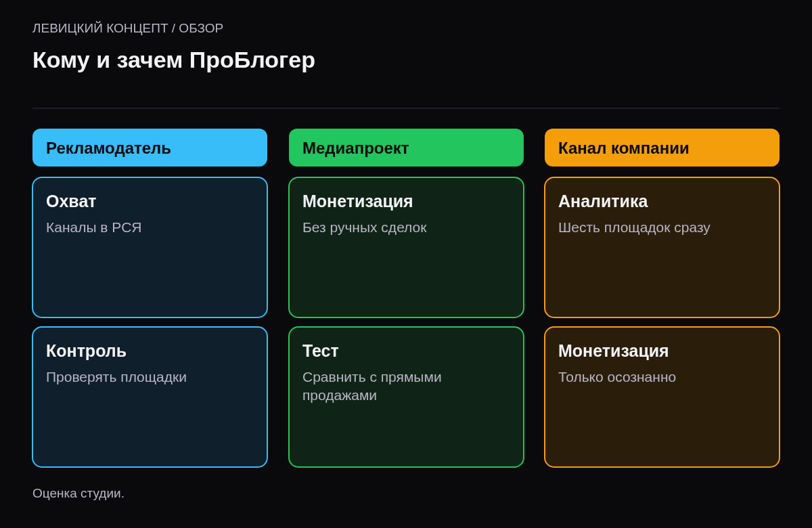Click the 'Проверять площадки' text
This screenshot has width=812, height=528.
click(x=116, y=377)
